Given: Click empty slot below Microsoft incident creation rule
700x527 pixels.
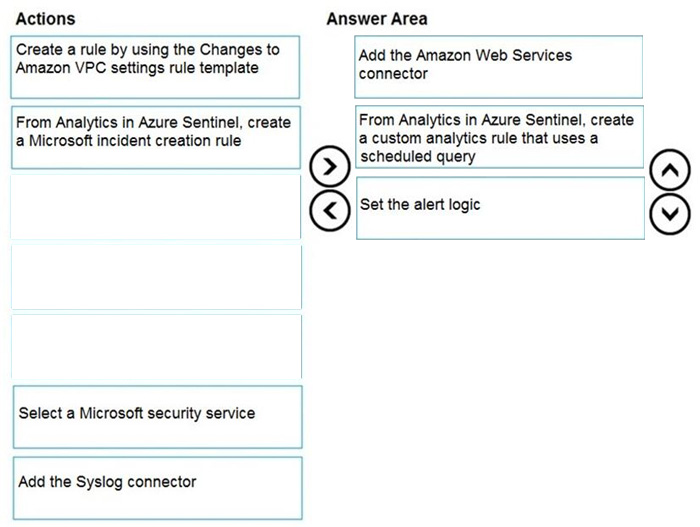Looking at the screenshot, I should click(156, 207).
